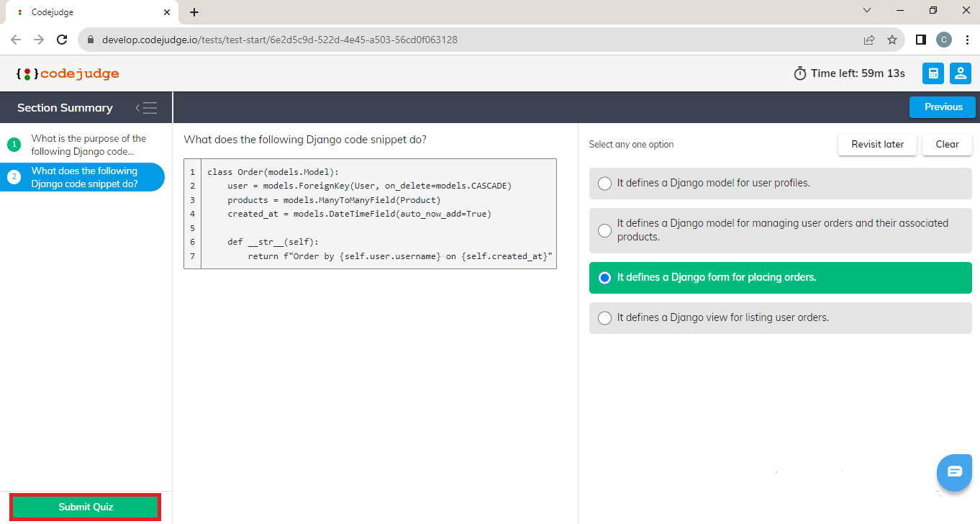Click the return f-string code line
The image size is (980, 524).
point(399,256)
